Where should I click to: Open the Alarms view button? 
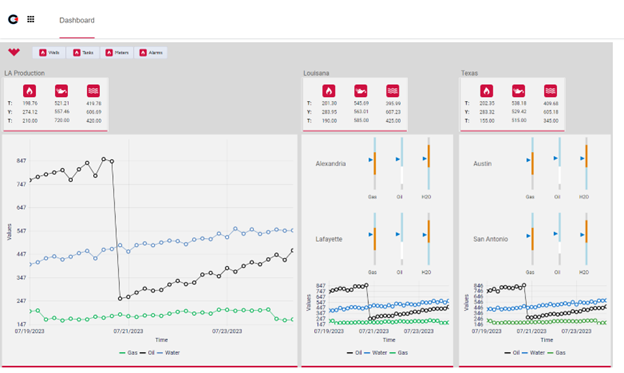tap(150, 53)
